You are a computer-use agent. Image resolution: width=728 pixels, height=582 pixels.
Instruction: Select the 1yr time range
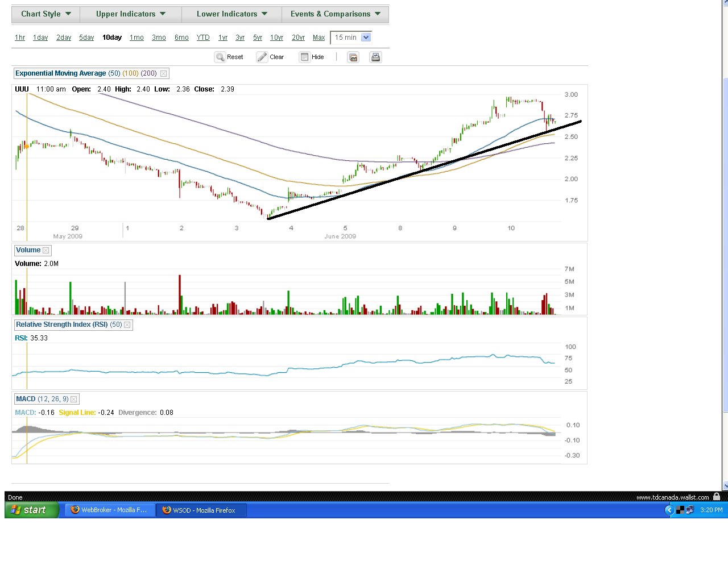(x=223, y=38)
